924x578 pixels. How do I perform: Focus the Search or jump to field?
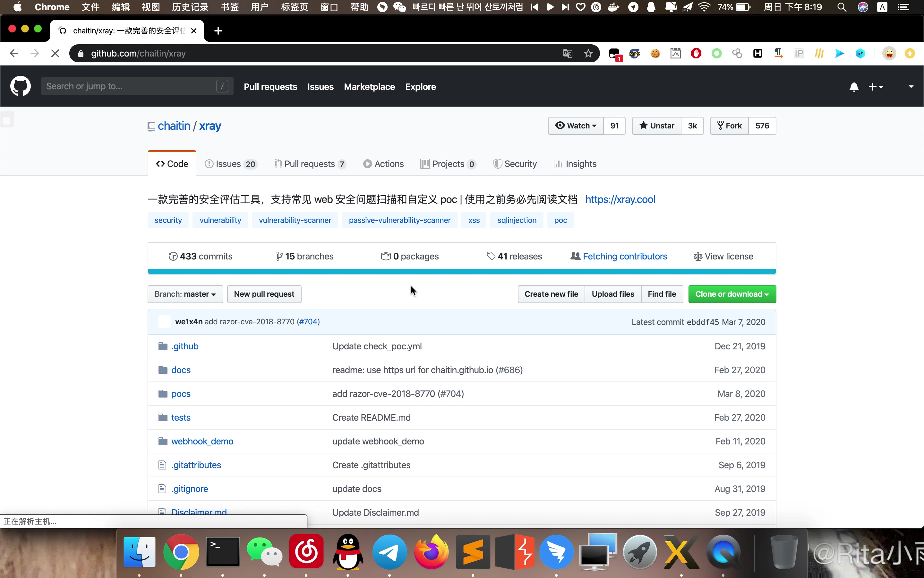[137, 86]
